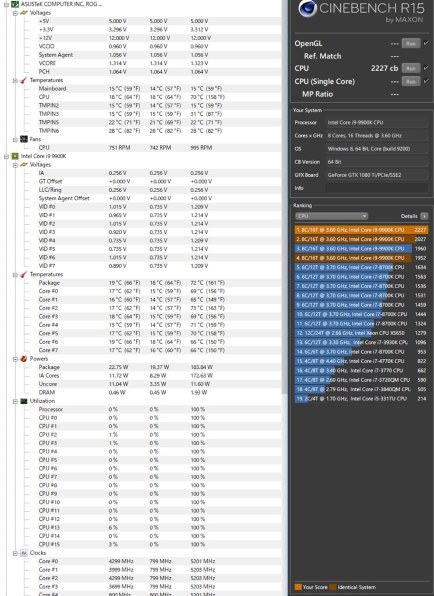Image resolution: width=434 pixels, height=596 pixels.
Task: Click the Details arrow icon in Ranking
Action: 424,216
